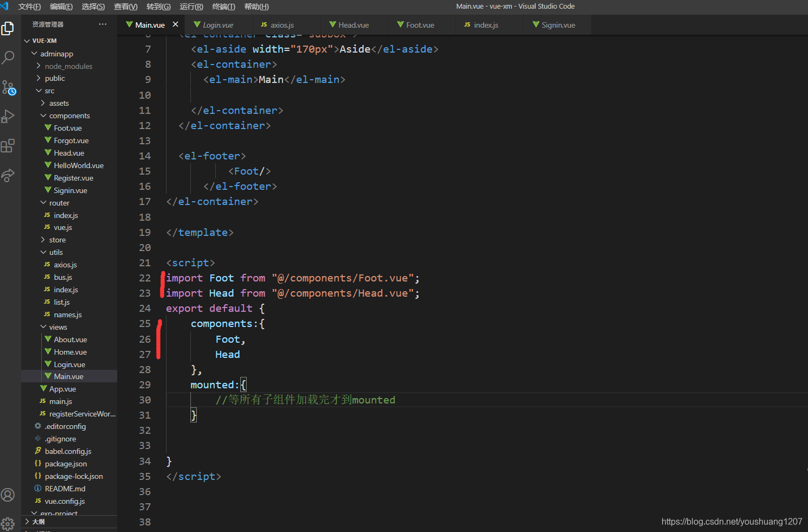808x532 pixels.
Task: Open Register.vue in the file tree
Action: tap(69, 178)
